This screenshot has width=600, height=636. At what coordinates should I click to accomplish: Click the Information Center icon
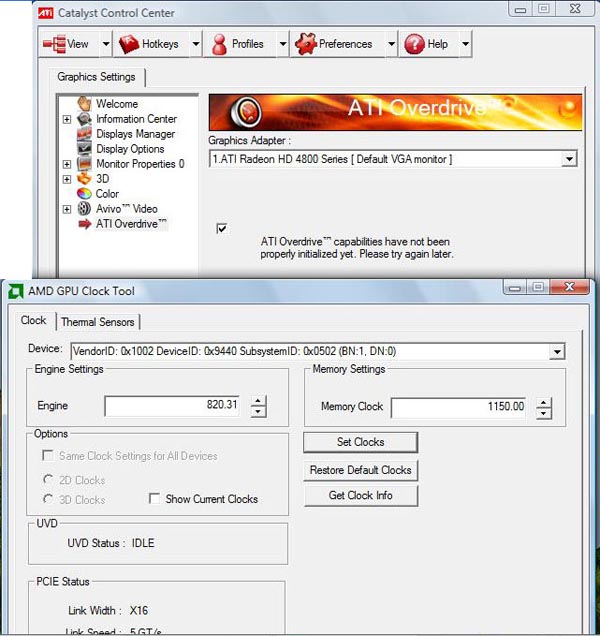click(x=84, y=119)
